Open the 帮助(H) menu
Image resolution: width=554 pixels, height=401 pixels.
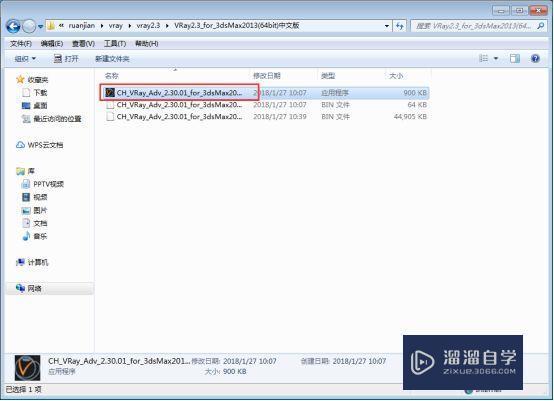[x=146, y=43]
